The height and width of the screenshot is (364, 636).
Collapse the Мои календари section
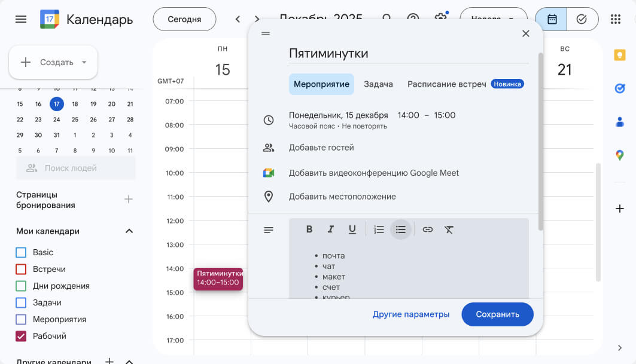(128, 231)
